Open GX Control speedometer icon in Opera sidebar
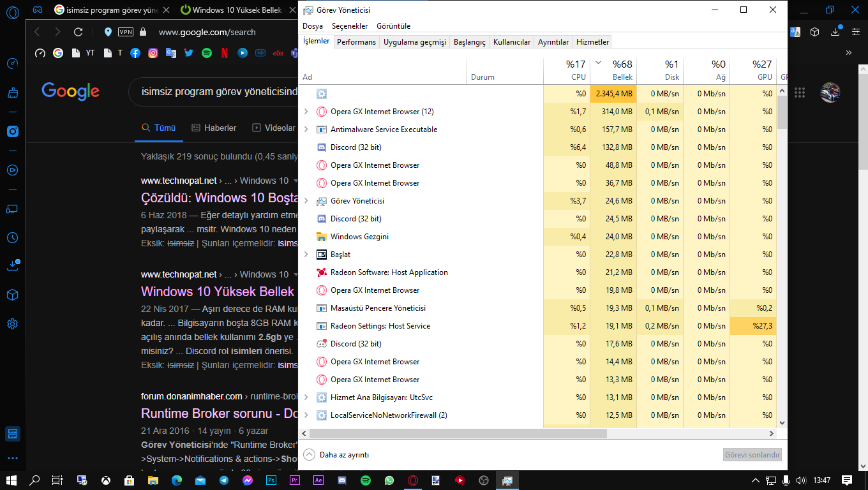Image resolution: width=868 pixels, height=490 pixels. click(12, 64)
